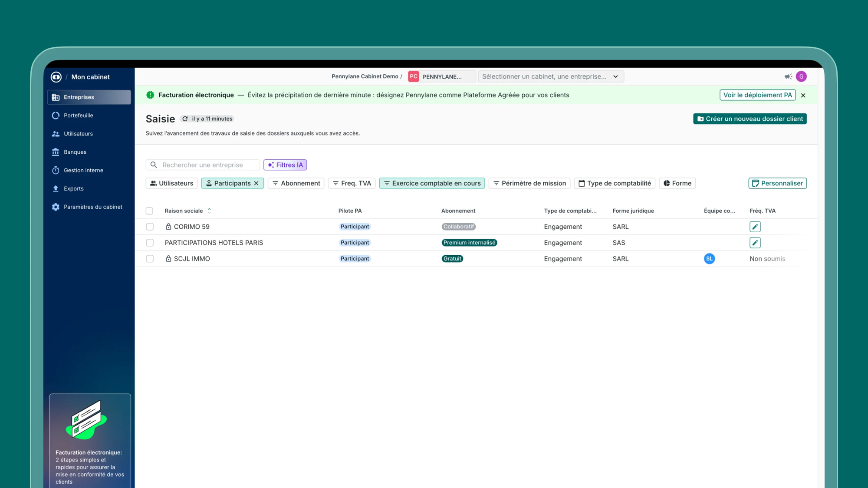The height and width of the screenshot is (488, 868).
Task: Click Créer un nouveau dossier client button
Action: click(x=750, y=119)
